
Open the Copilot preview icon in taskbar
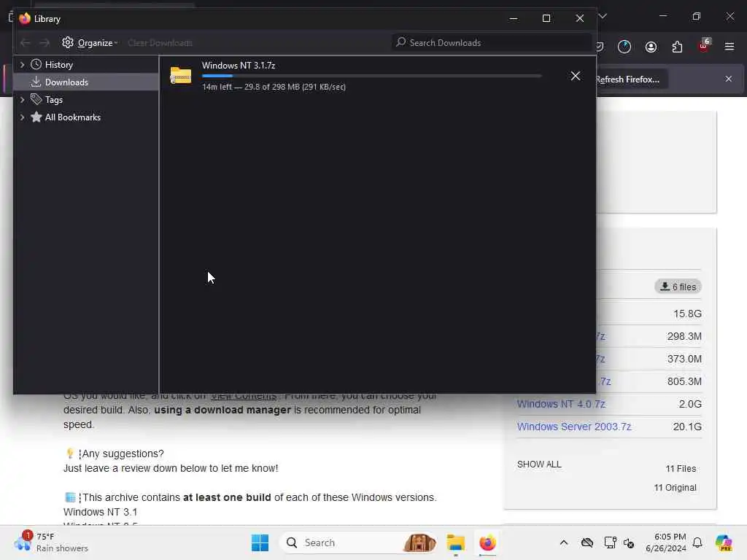click(x=724, y=542)
